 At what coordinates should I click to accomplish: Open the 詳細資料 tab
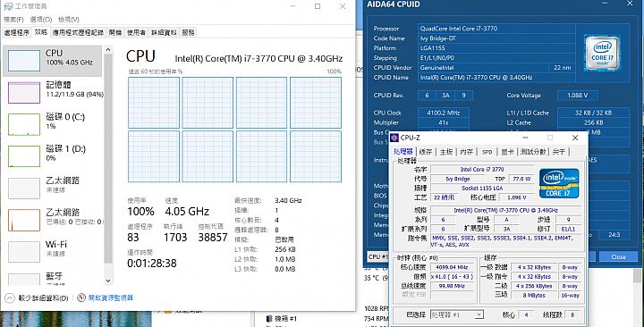tap(164, 32)
